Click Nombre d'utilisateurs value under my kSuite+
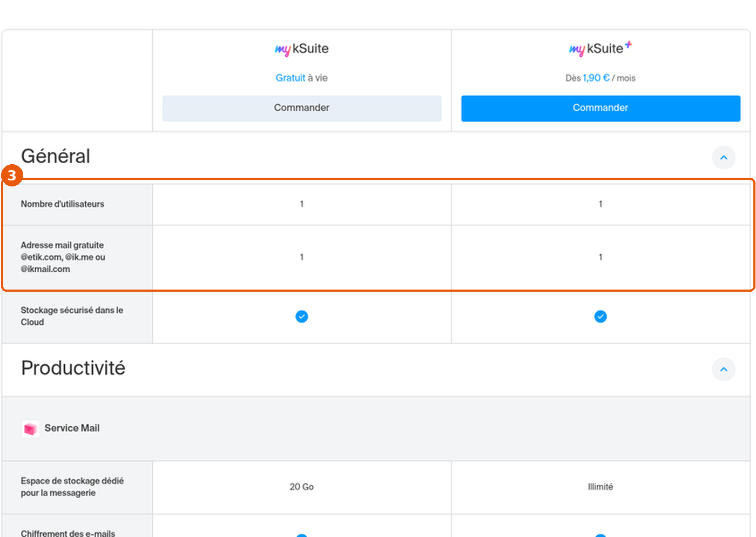 (x=600, y=204)
